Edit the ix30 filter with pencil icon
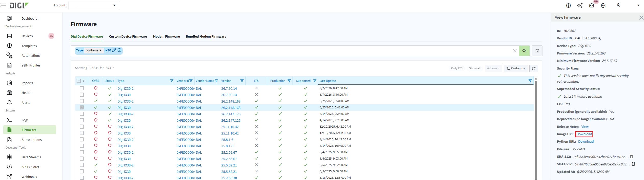The image size is (644, 180). (114, 50)
